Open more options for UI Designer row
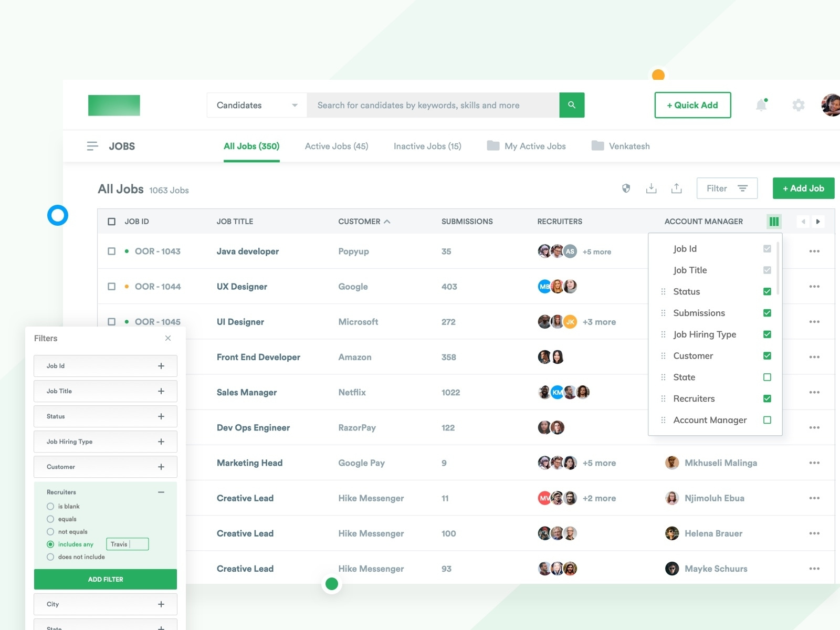This screenshot has height=630, width=840. click(814, 322)
